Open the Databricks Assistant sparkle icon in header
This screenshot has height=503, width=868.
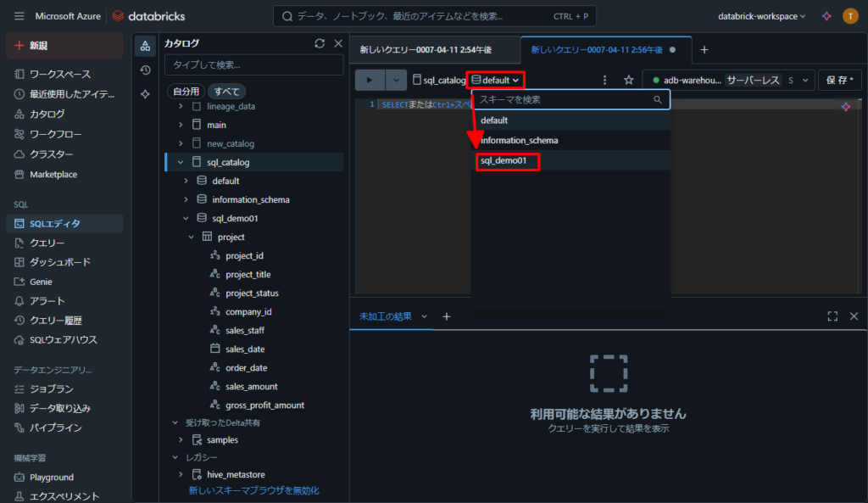pyautogui.click(x=826, y=16)
